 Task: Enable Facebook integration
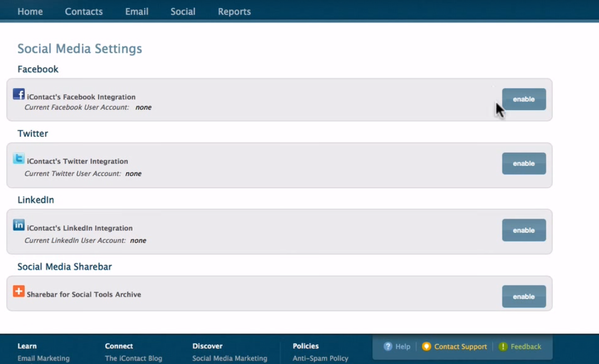[x=524, y=99]
